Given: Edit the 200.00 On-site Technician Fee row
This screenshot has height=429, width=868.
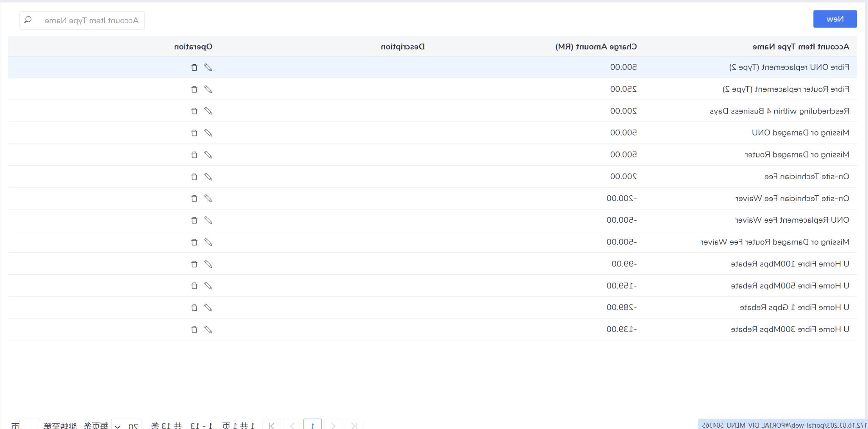Looking at the screenshot, I should tap(208, 177).
